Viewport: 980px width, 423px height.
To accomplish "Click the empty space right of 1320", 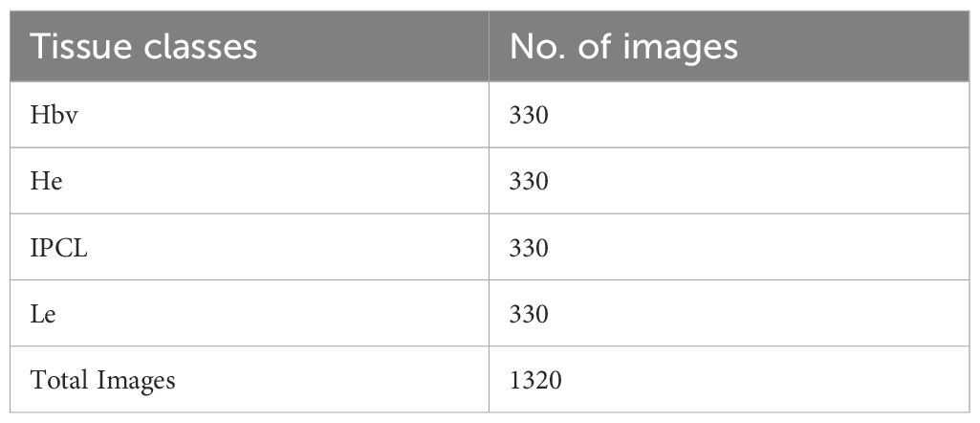I will point(763,380).
